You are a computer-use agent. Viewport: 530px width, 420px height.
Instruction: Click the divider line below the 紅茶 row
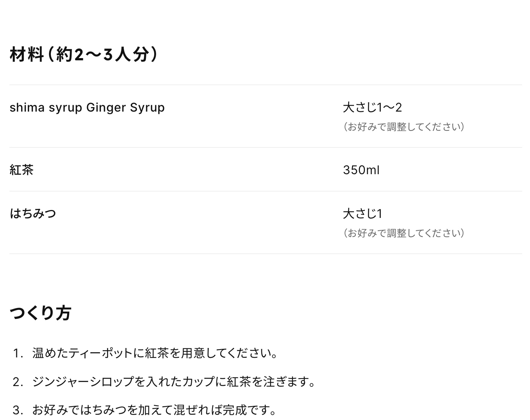(x=266, y=191)
